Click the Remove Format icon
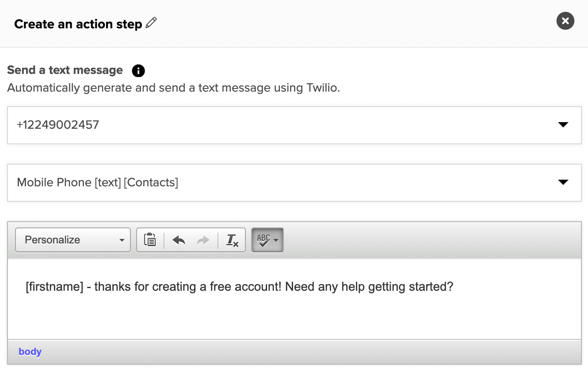Image resolution: width=588 pixels, height=385 pixels. click(232, 240)
